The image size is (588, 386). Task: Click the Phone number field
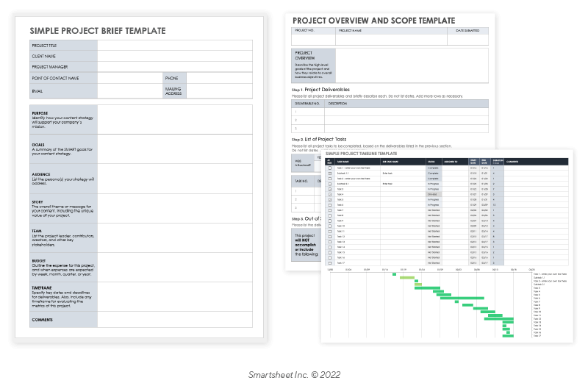coord(219,78)
